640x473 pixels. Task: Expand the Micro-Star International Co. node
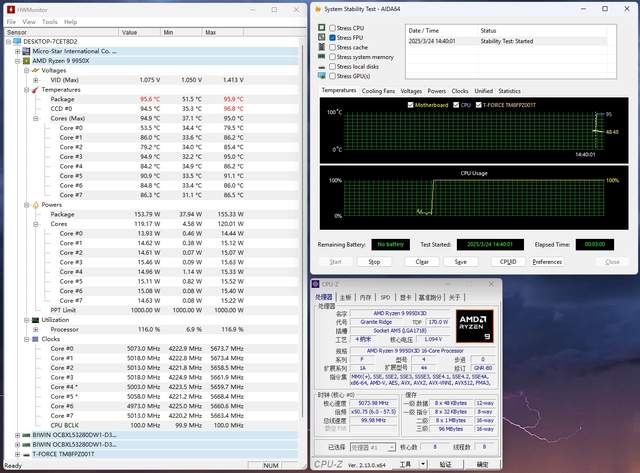point(18,51)
